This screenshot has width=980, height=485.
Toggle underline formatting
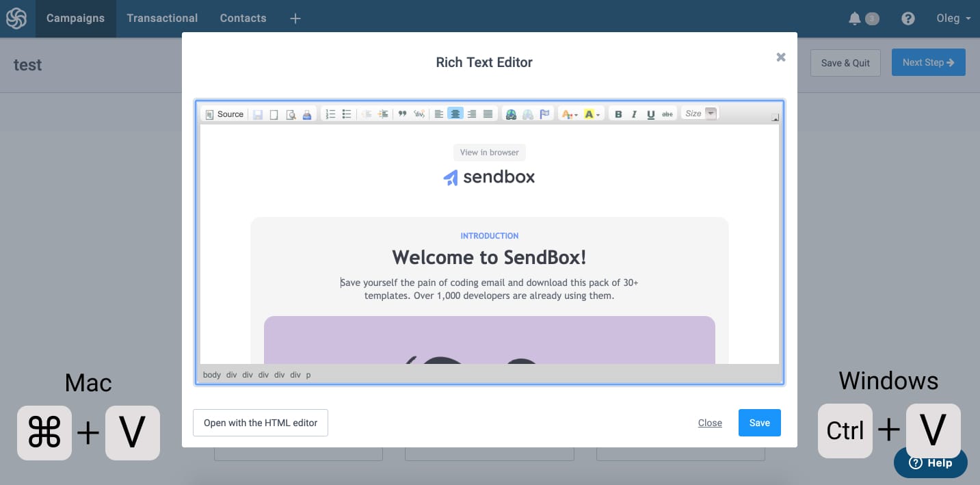(651, 114)
